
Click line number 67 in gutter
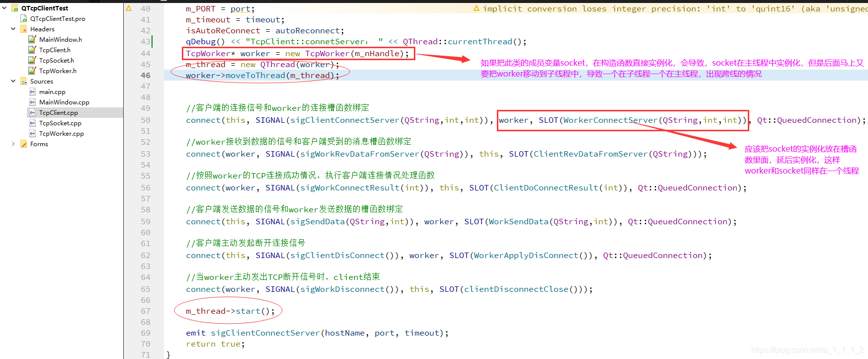pos(146,311)
